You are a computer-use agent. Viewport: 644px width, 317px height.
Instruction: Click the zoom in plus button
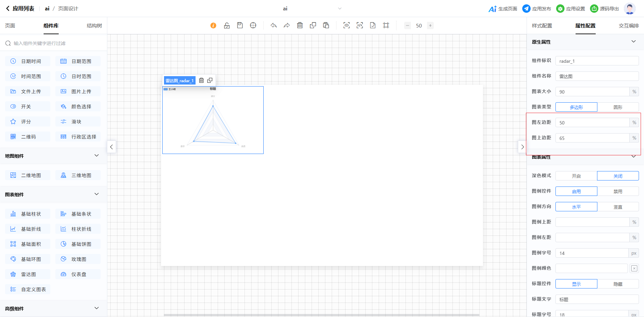point(430,25)
